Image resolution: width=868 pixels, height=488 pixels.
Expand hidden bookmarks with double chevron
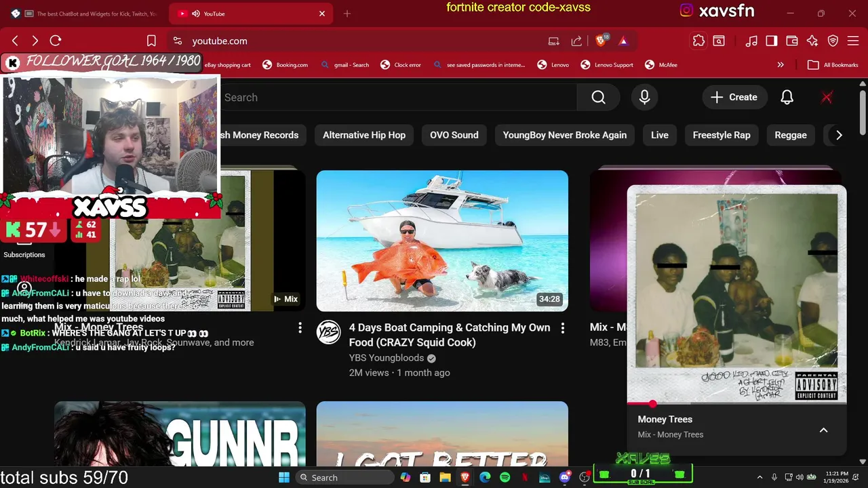coord(781,65)
